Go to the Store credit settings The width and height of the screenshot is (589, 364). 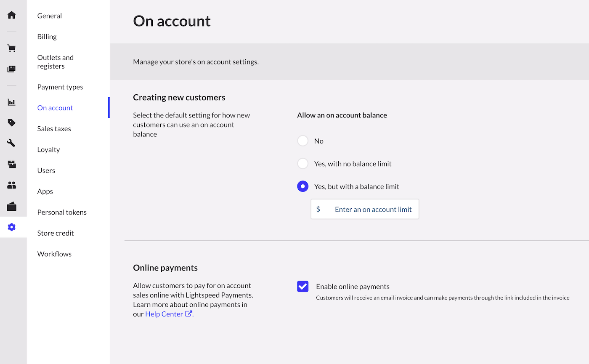[56, 233]
